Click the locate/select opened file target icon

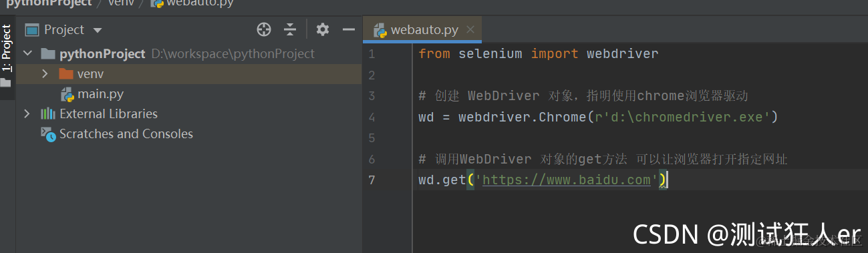click(264, 29)
